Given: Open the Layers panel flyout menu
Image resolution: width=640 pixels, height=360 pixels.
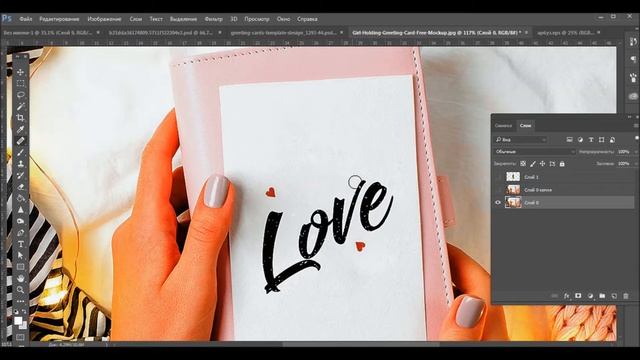Looking at the screenshot, I should click(636, 126).
